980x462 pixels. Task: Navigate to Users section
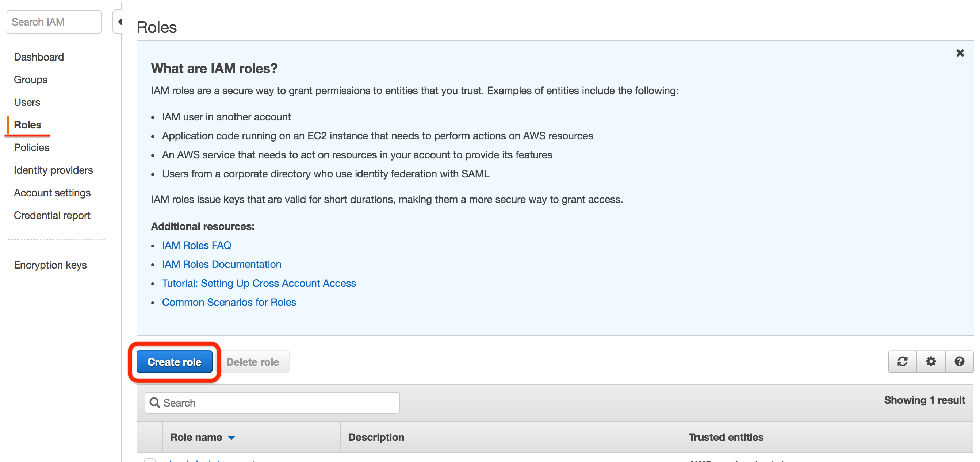coord(27,102)
